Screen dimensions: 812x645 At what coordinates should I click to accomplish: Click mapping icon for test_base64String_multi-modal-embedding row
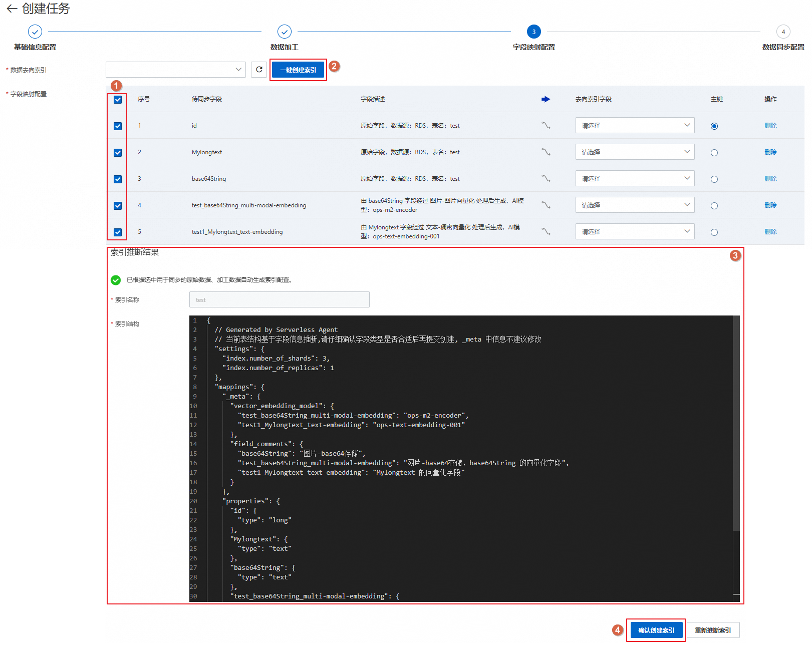[546, 205]
